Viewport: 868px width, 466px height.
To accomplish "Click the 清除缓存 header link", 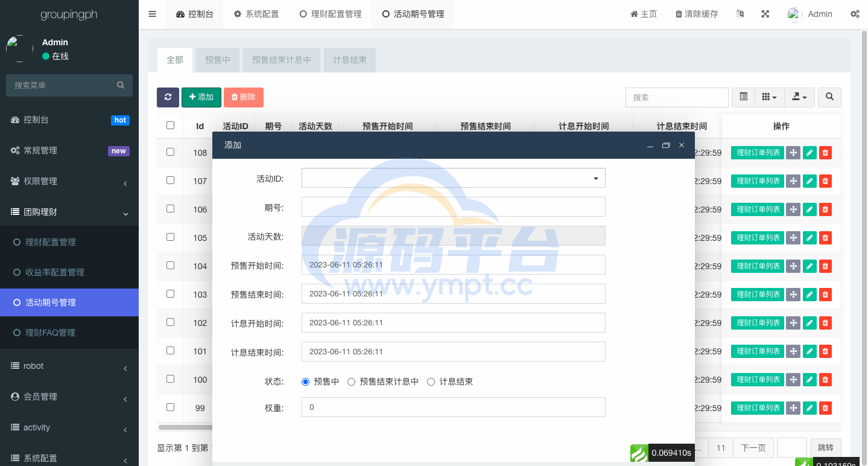I will (697, 14).
